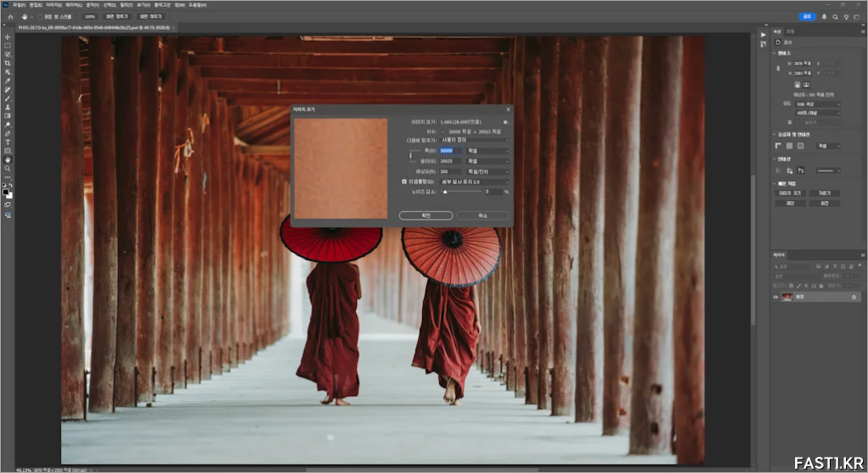Click the 확인 (OK) button in dialog
Screen dimensions: 868x473
click(426, 215)
